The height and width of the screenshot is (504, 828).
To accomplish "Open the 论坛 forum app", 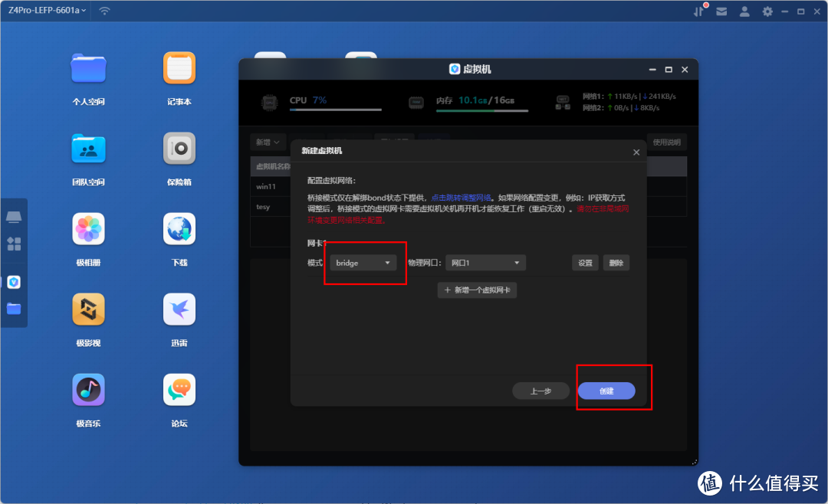I will [179, 390].
